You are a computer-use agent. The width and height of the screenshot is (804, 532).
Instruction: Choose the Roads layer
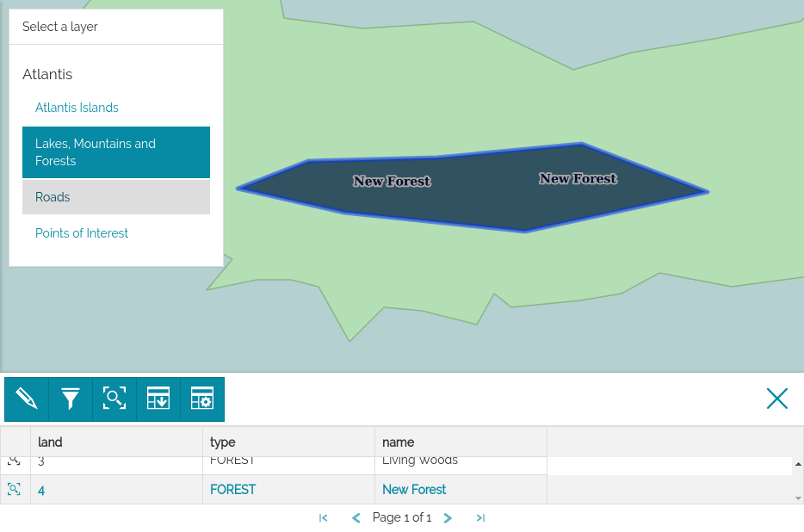(x=115, y=197)
